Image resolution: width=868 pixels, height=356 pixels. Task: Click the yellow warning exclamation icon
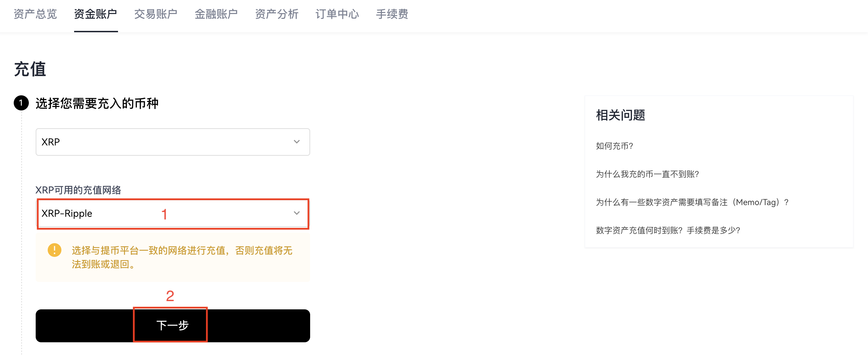pos(54,250)
